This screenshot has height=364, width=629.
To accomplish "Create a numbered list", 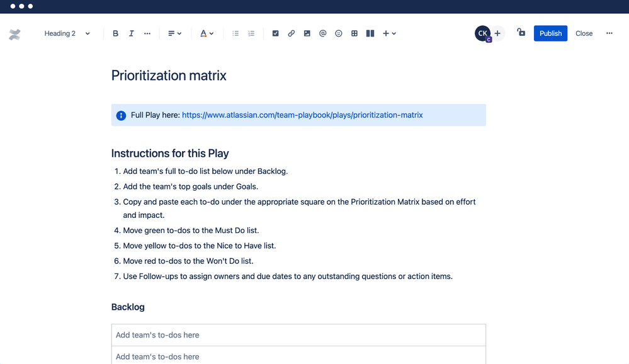I will coord(251,33).
